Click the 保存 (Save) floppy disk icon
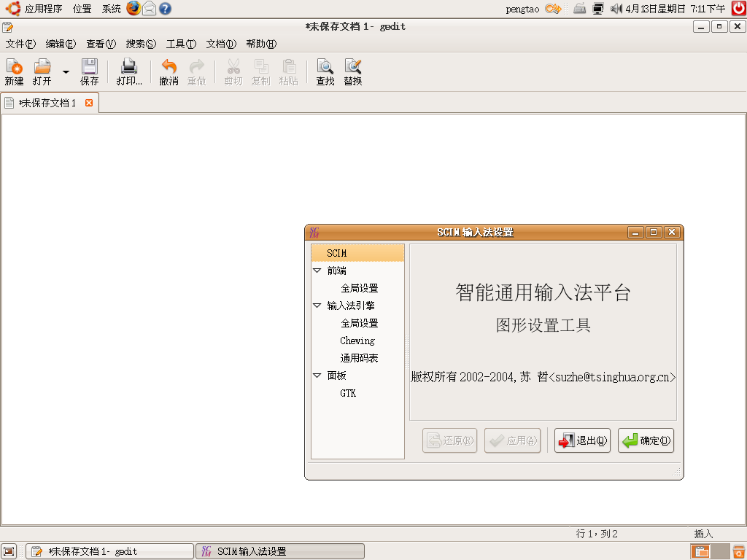The image size is (747, 560). [89, 72]
